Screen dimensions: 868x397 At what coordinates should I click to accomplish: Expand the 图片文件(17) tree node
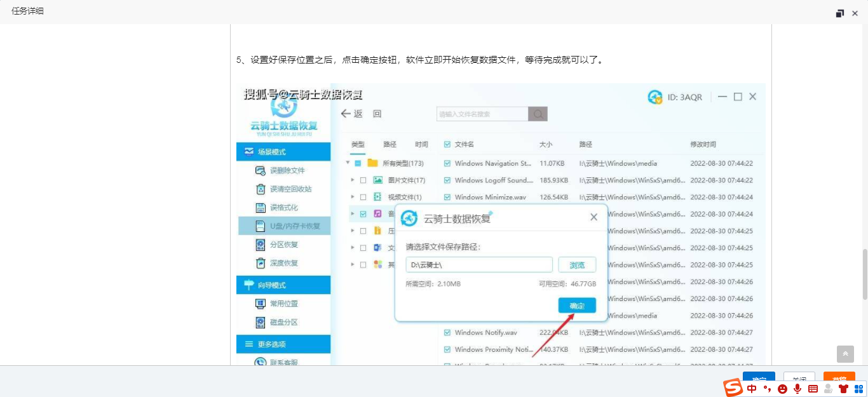click(353, 180)
